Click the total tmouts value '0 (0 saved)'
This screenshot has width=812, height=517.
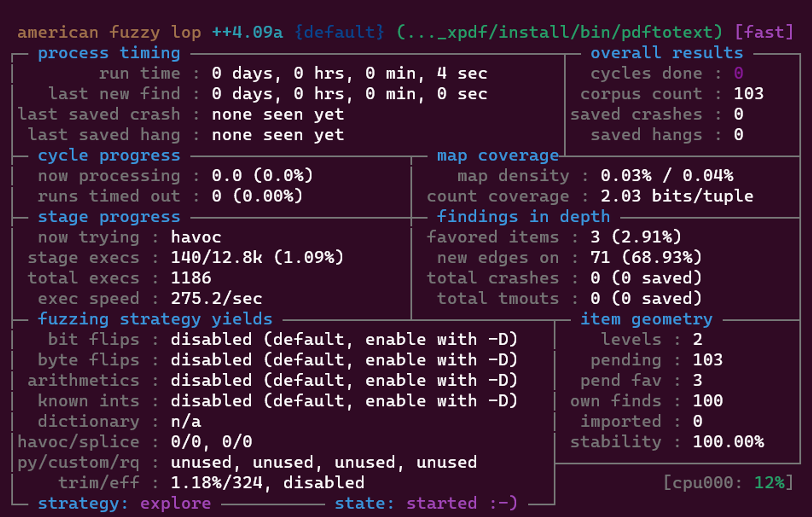tap(646, 299)
